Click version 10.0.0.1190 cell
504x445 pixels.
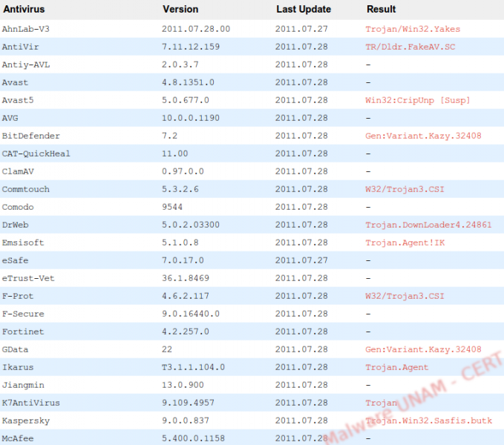coord(191,118)
